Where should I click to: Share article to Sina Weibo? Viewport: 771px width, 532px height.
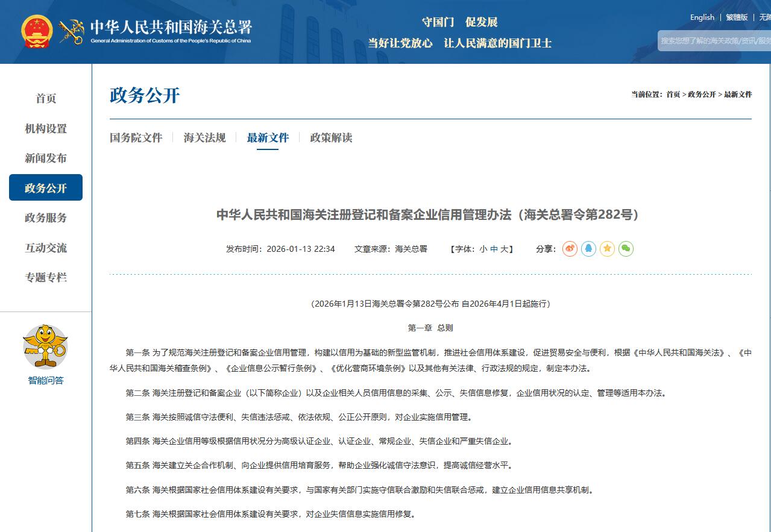click(570, 249)
